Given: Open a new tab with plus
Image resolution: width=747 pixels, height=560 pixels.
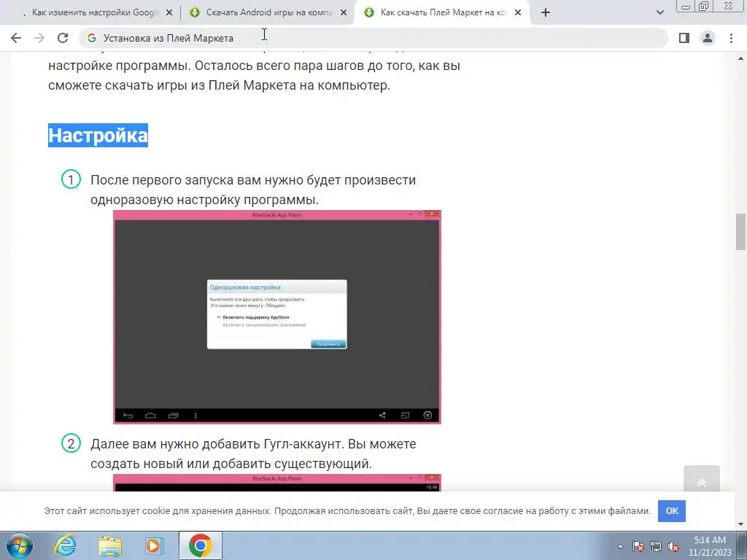Looking at the screenshot, I should click(546, 13).
